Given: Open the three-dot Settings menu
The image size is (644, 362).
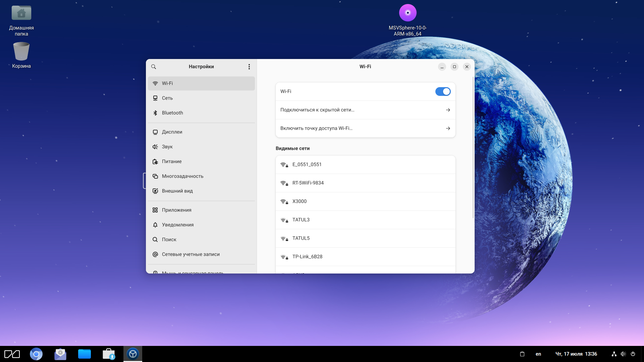Looking at the screenshot, I should pos(249,67).
